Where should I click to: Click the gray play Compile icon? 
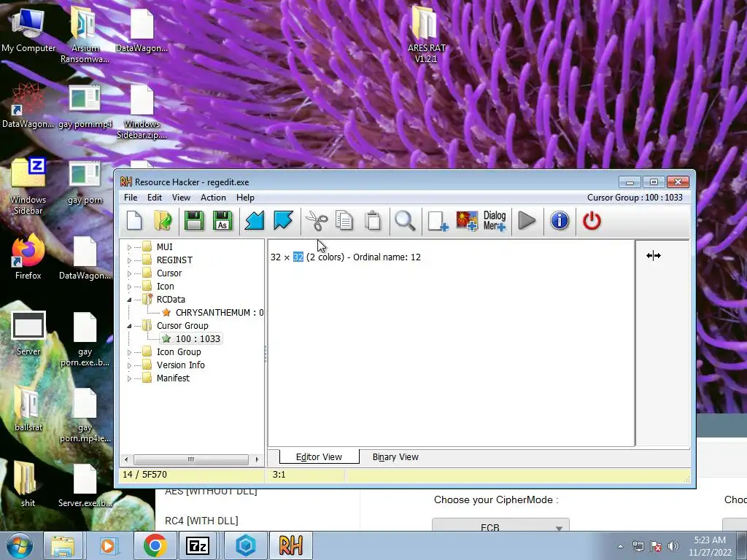pyautogui.click(x=527, y=221)
